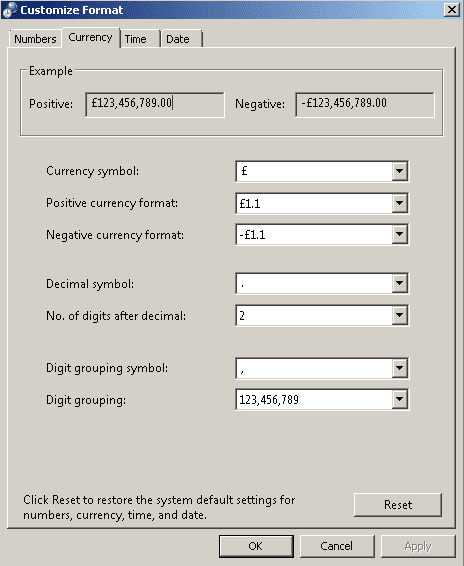The height and width of the screenshot is (566, 464).
Task: Switch to the Date tab
Action: (182, 39)
